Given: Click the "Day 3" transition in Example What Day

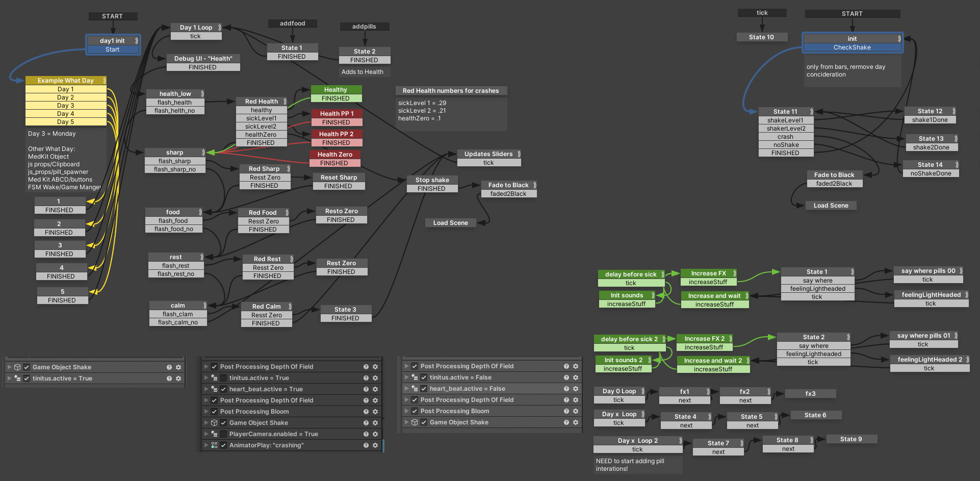Looking at the screenshot, I should [66, 106].
